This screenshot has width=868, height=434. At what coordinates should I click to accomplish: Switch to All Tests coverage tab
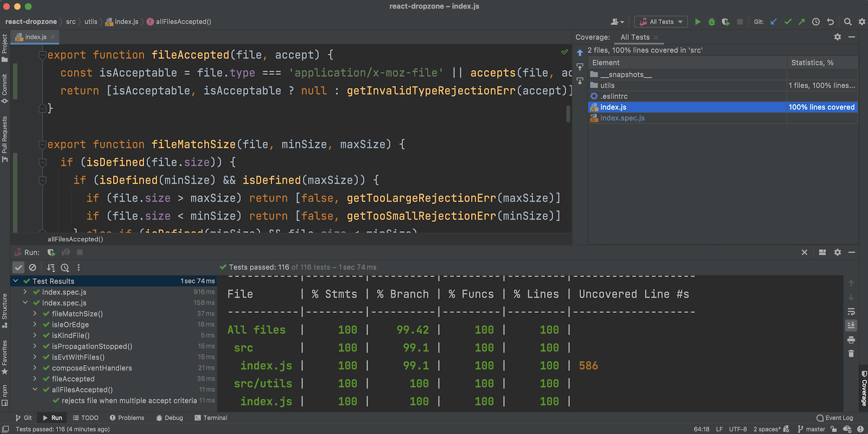635,37
